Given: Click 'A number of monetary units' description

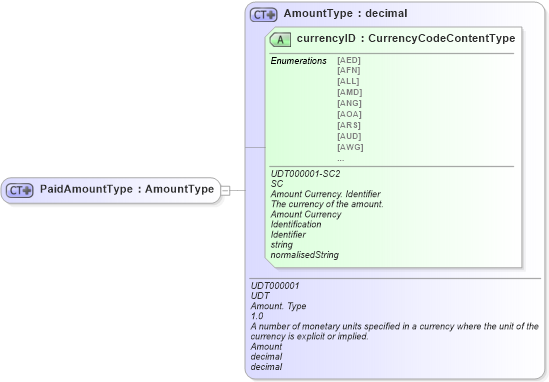Looking at the screenshot, I should tap(395, 331).
